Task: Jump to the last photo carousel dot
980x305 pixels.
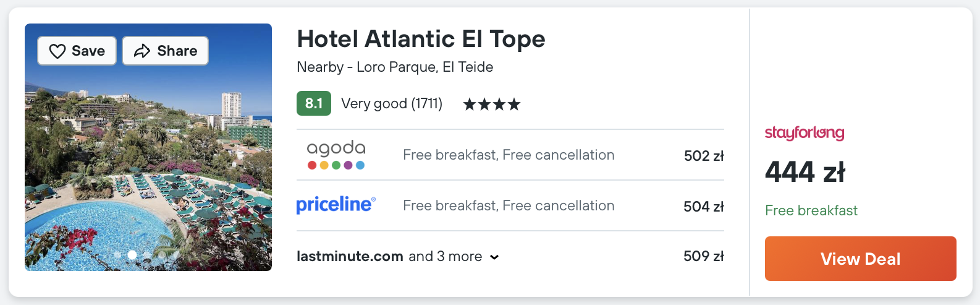Action: tap(176, 254)
